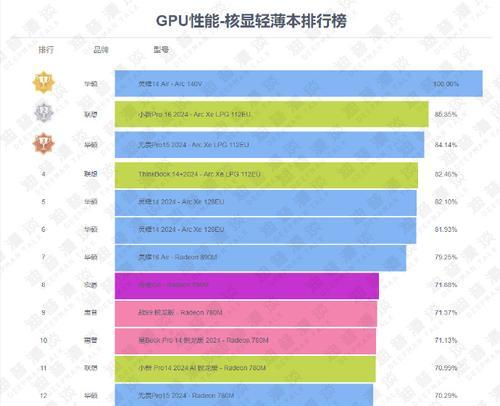Click the gold first-place trophy medal
Screen dimensions: 500x406
44,82
